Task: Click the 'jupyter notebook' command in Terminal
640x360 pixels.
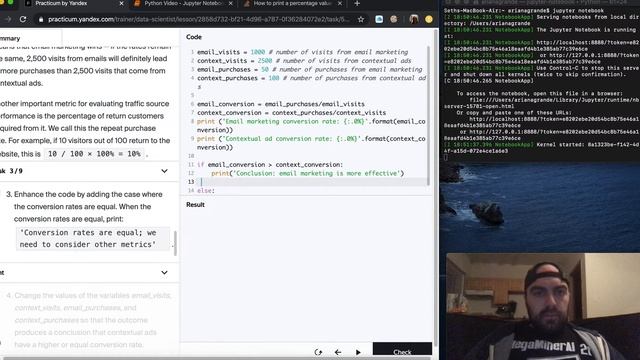Action: [x=578, y=11]
